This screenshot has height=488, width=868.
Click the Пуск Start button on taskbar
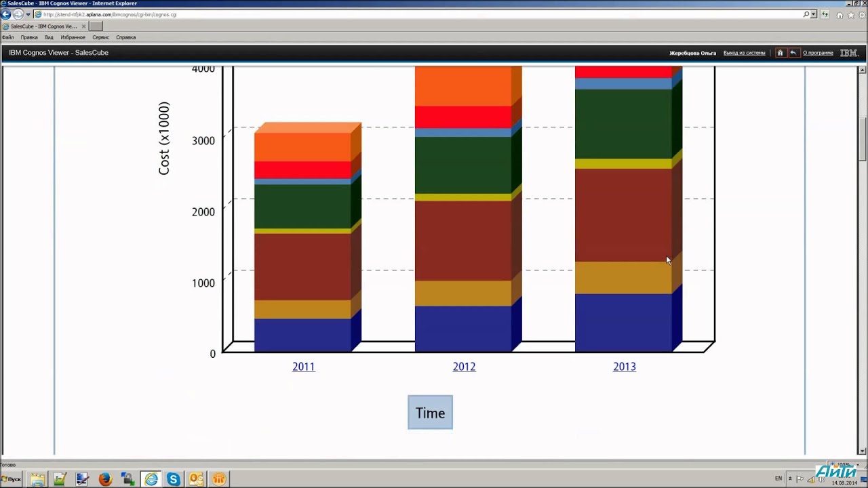coord(12,479)
